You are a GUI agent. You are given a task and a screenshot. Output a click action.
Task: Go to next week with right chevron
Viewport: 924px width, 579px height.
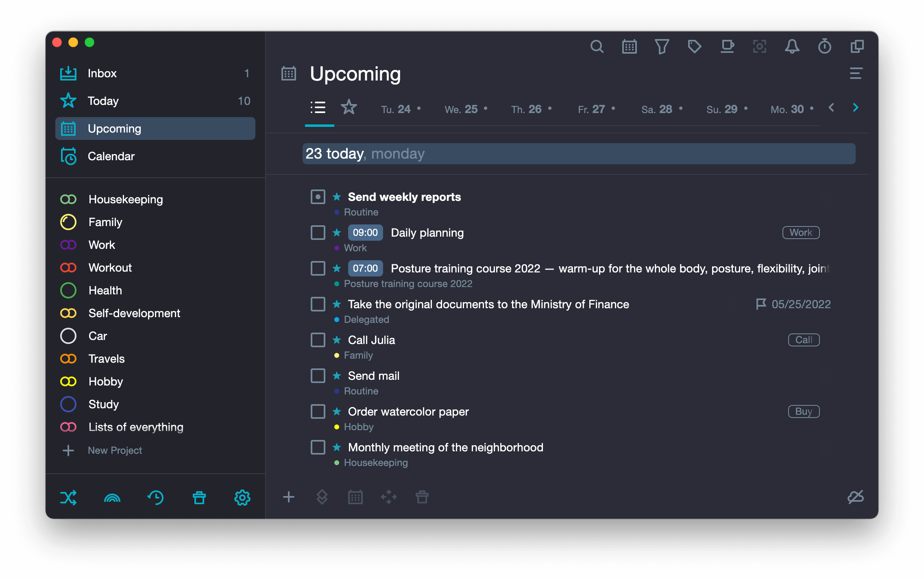855,108
